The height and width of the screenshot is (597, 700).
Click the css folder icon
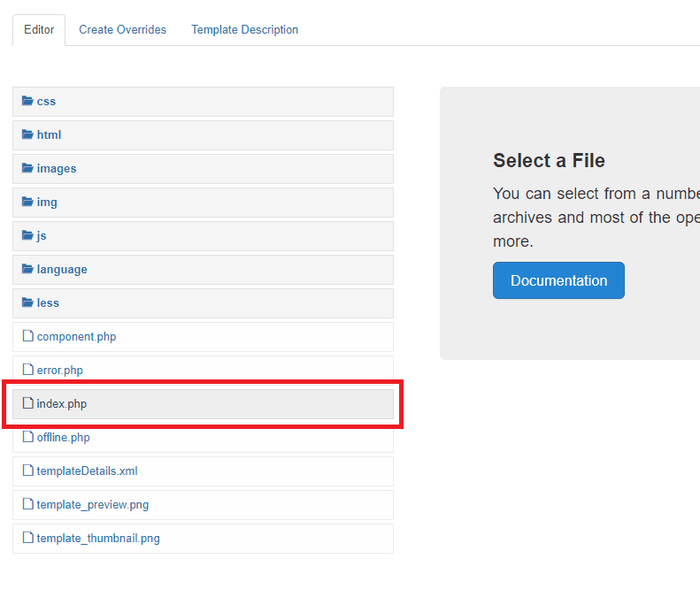click(x=27, y=101)
